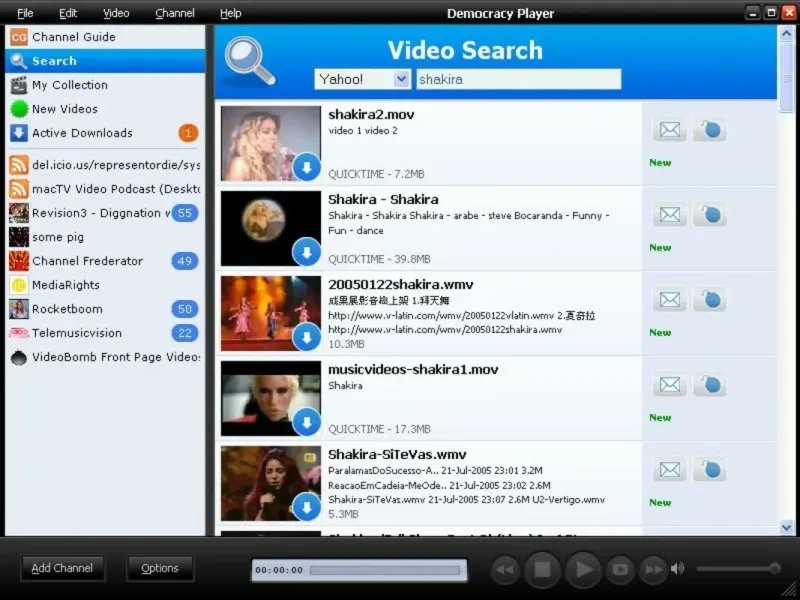Click the 20050122shakira.wmv stage thumbnail

271,313
